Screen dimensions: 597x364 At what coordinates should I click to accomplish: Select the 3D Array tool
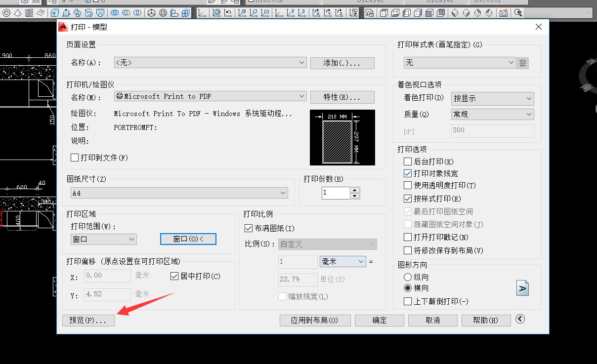(186, 13)
